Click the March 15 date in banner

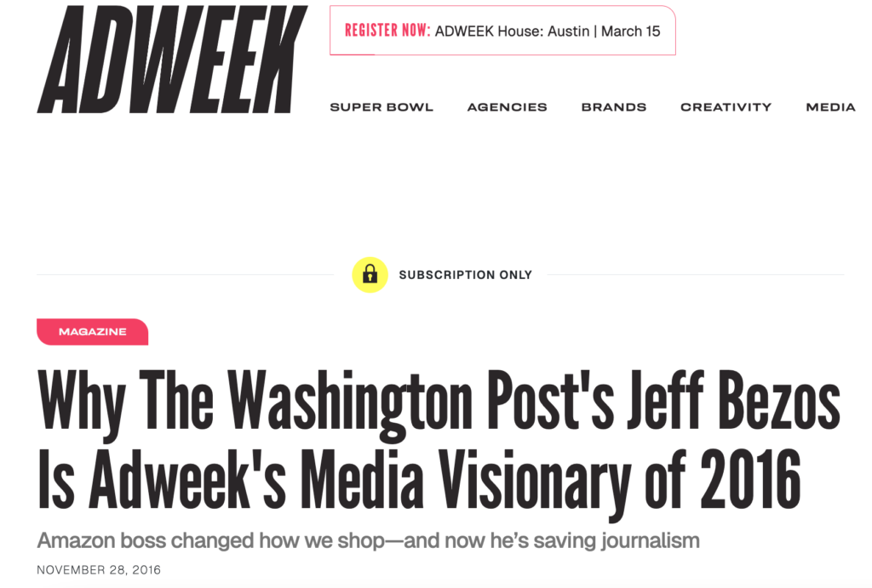[x=631, y=31]
